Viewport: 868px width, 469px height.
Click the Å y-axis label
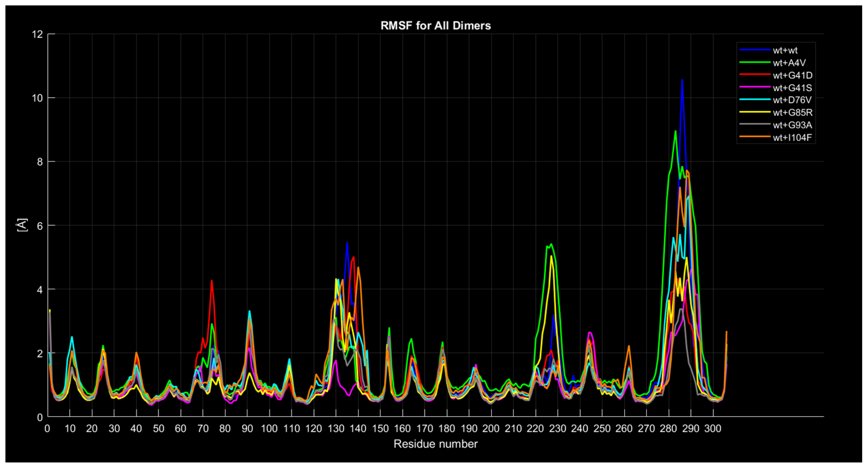[22, 225]
